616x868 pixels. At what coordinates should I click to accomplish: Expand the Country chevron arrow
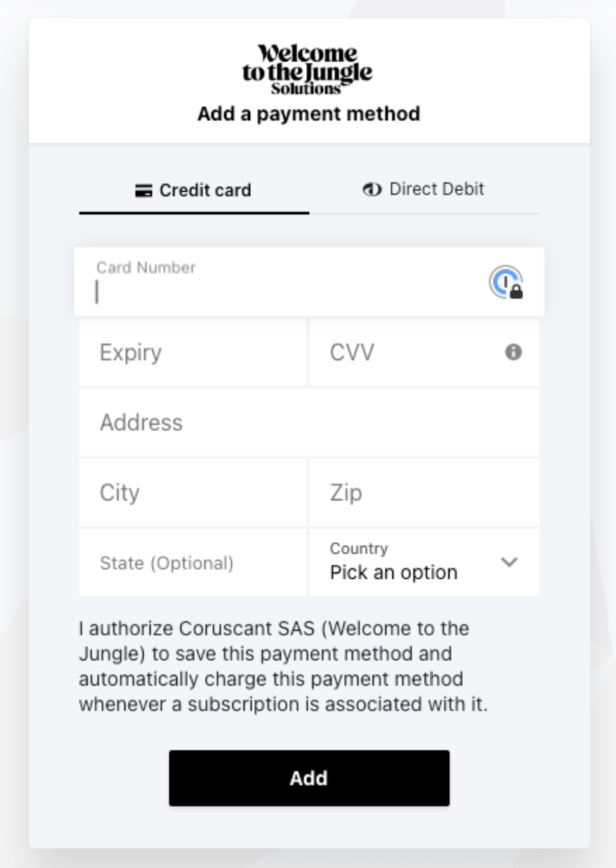point(509,562)
